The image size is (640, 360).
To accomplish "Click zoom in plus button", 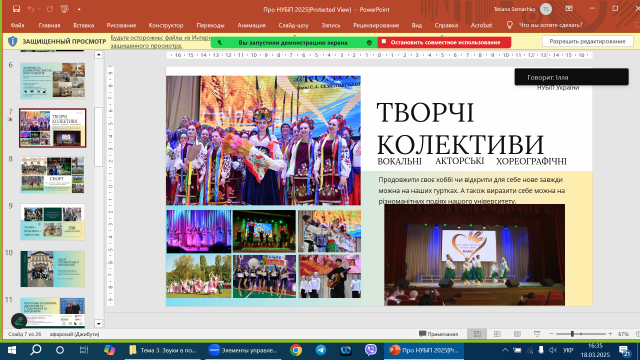I will [610, 334].
